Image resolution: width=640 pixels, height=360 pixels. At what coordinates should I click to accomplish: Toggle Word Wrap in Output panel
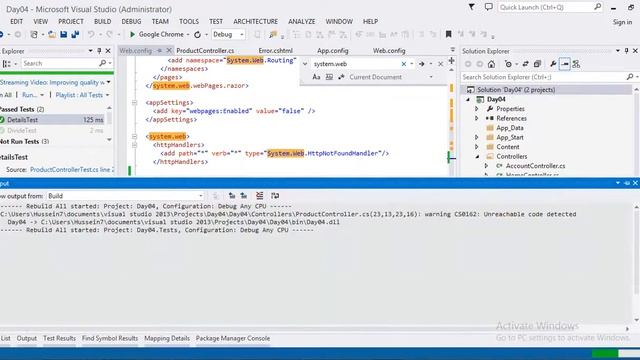point(275,196)
